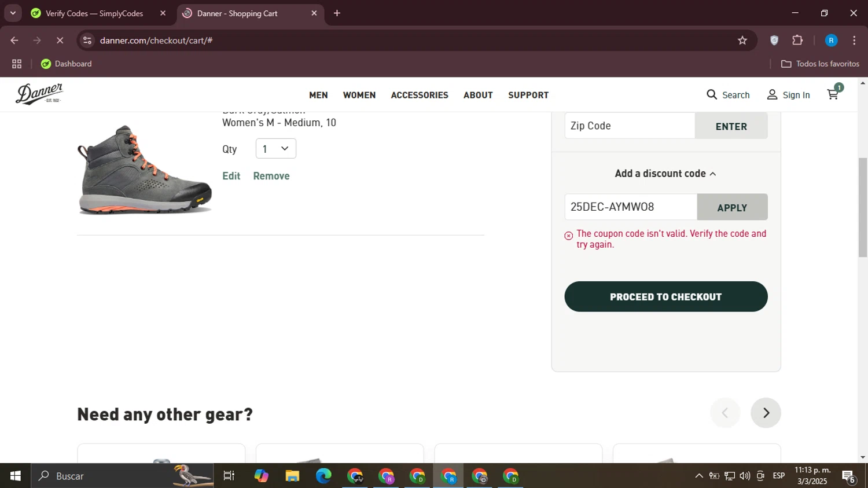Show next gear with right carousel arrow

pyautogui.click(x=766, y=413)
